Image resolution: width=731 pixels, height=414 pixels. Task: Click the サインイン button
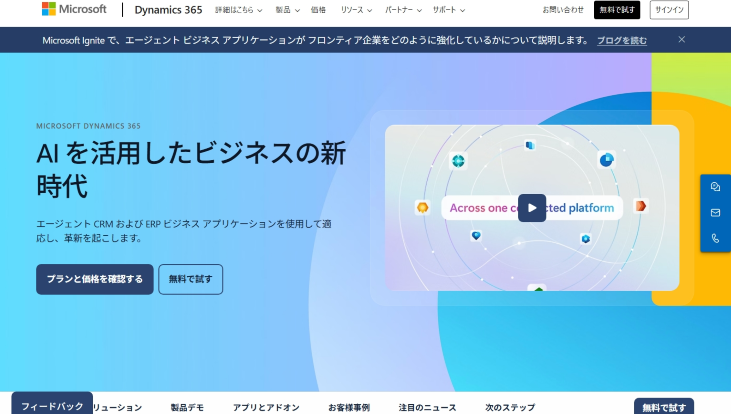[x=669, y=10]
